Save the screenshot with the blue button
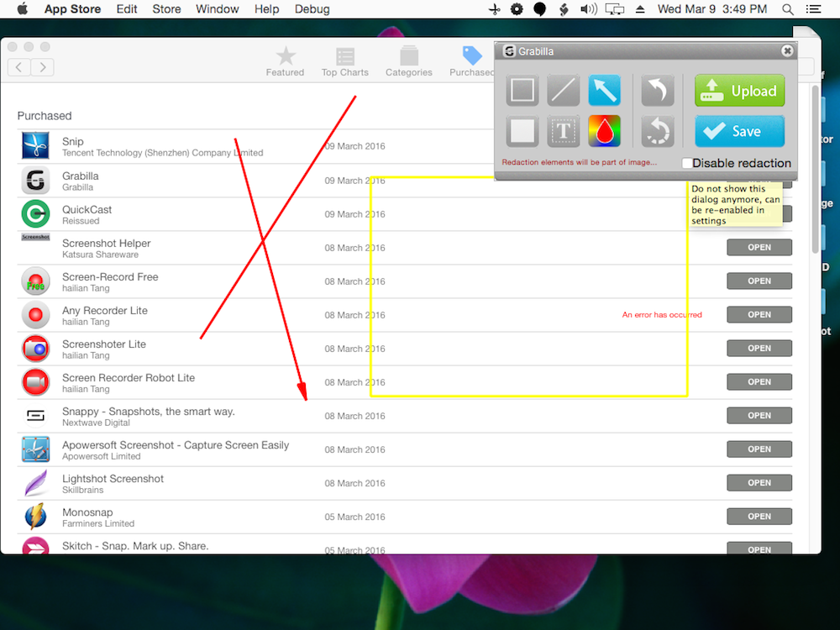This screenshot has width=840, height=630. point(740,131)
